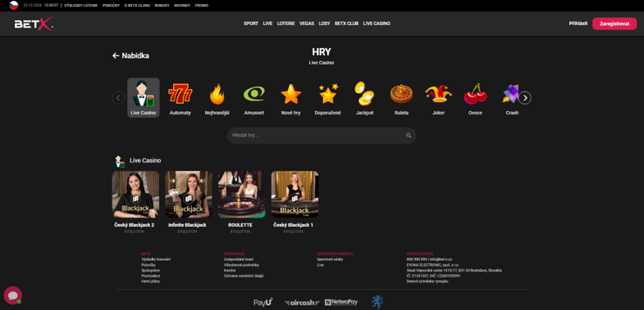
Task: Open footer link Sportovní sázky
Action: pos(330,260)
